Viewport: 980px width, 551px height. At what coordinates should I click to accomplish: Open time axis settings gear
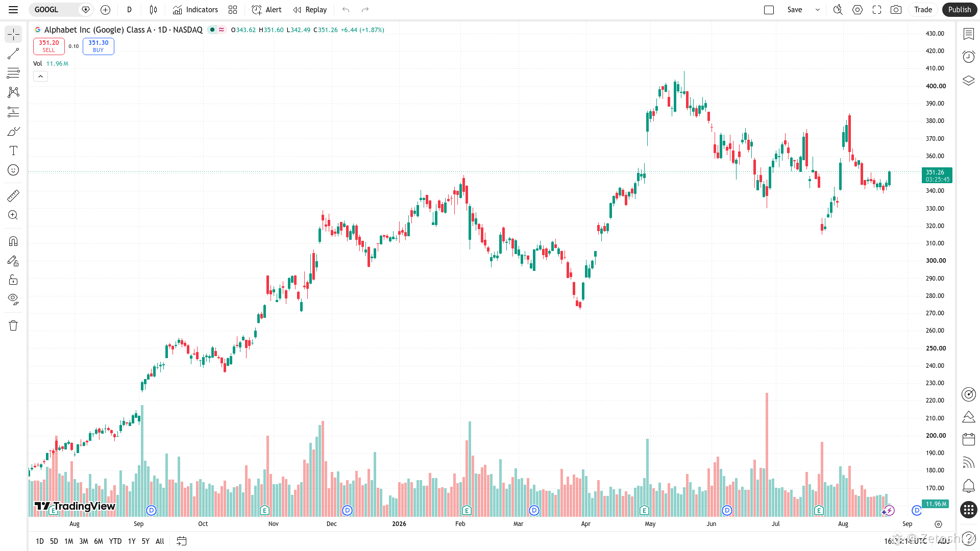pyautogui.click(x=938, y=524)
